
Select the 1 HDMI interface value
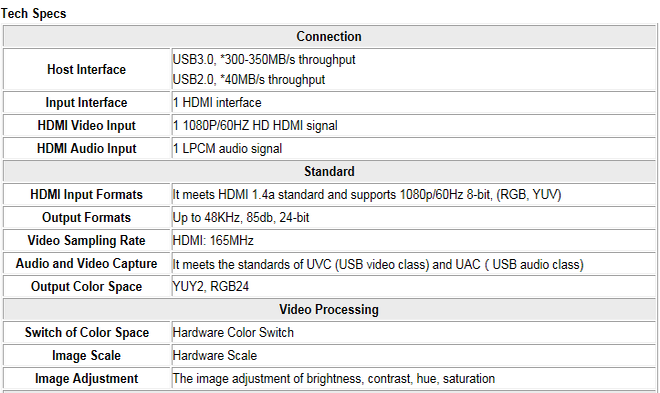217,103
